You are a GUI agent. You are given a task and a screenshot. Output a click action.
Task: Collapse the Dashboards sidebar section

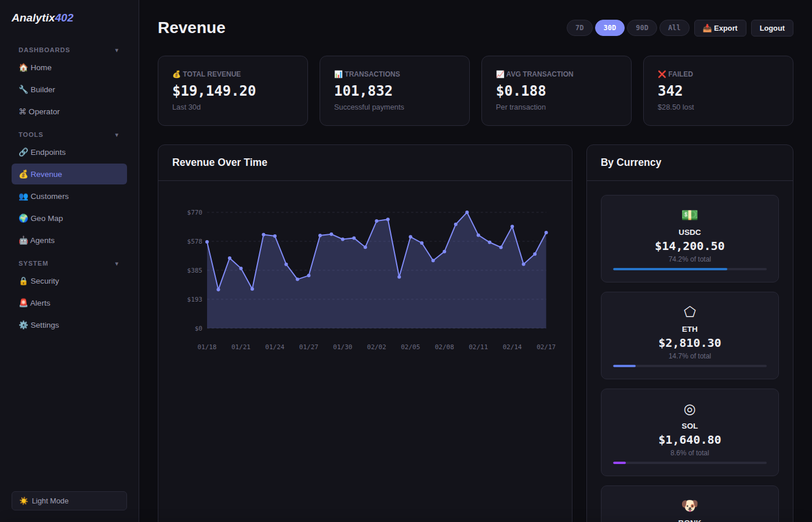(117, 50)
